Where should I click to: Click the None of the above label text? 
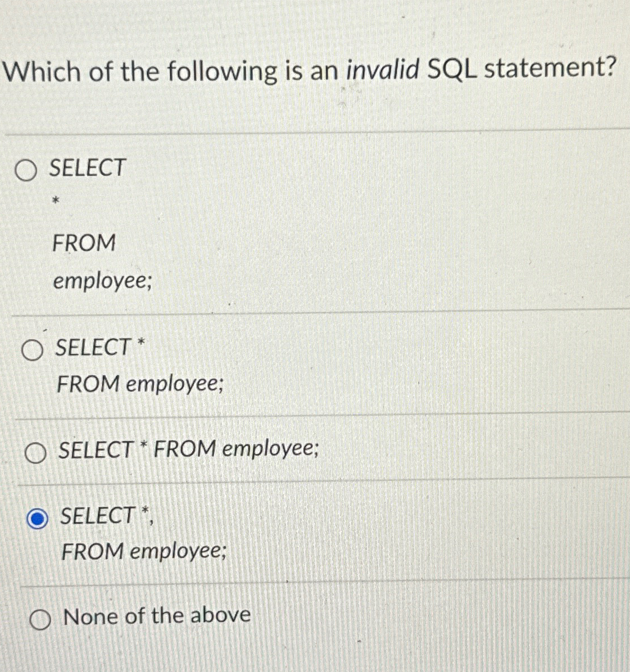(156, 616)
